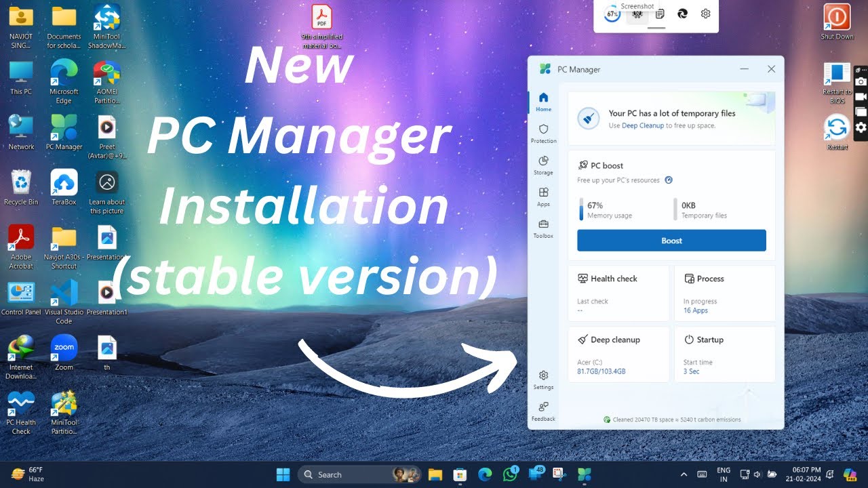Screen dimensions: 868x488
Task: Open the weather widget showing 66°F Haze
Action: tap(28, 474)
